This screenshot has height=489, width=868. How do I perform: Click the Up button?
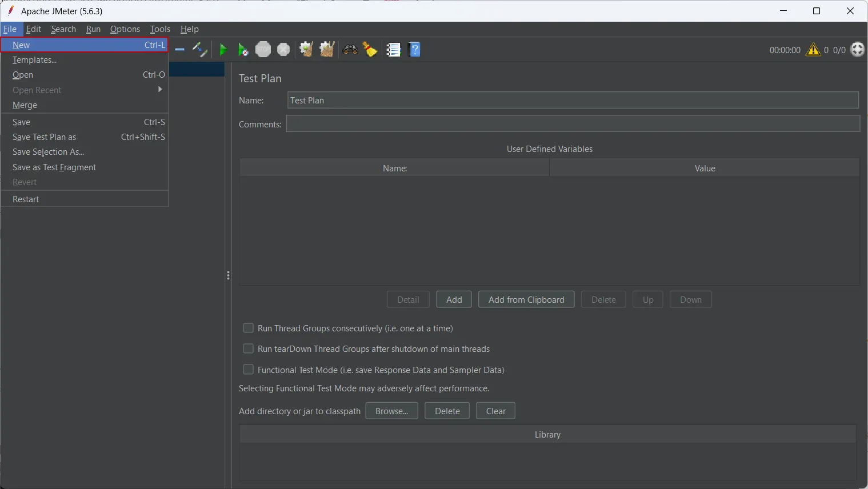(x=648, y=299)
